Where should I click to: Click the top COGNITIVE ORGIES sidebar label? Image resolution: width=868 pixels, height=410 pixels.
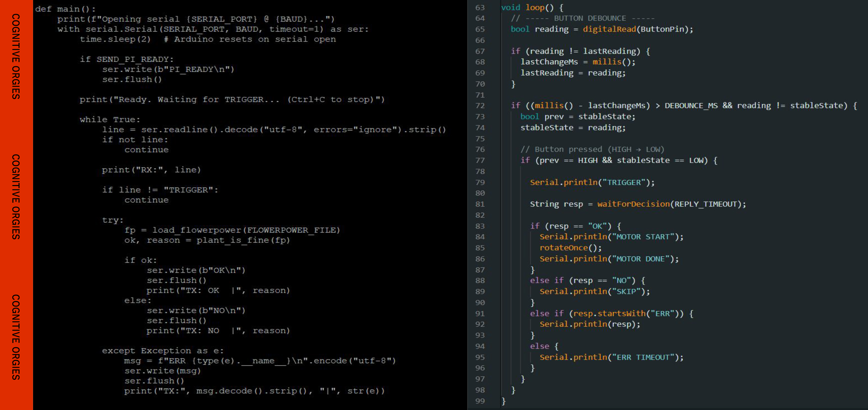[16, 56]
